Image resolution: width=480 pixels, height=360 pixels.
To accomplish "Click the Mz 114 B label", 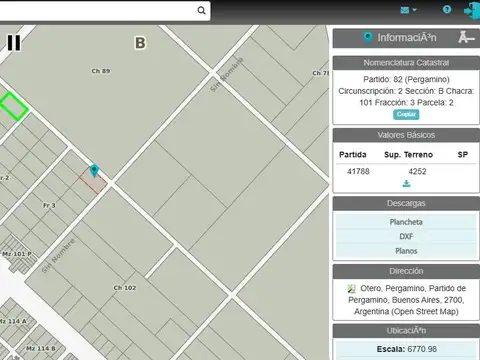I will [x=41, y=349].
